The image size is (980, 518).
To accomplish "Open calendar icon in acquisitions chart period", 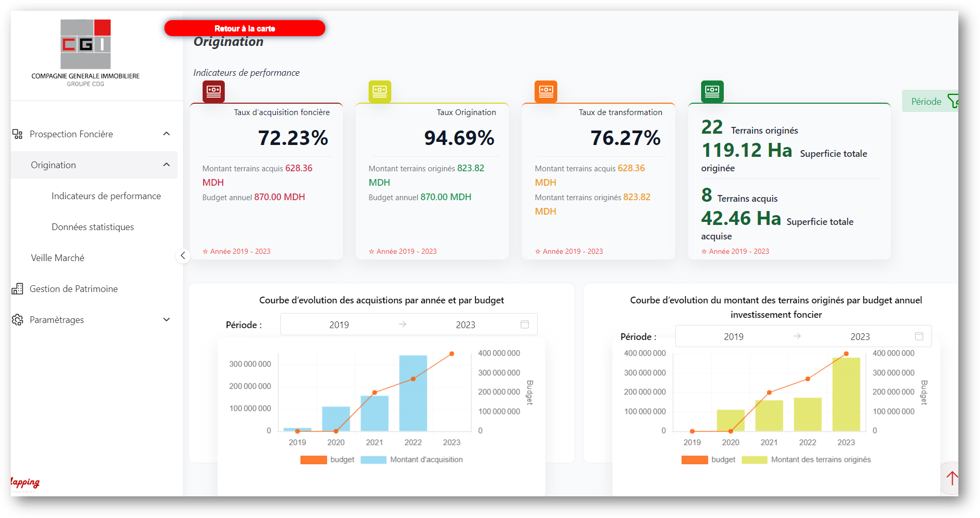I will [x=525, y=325].
